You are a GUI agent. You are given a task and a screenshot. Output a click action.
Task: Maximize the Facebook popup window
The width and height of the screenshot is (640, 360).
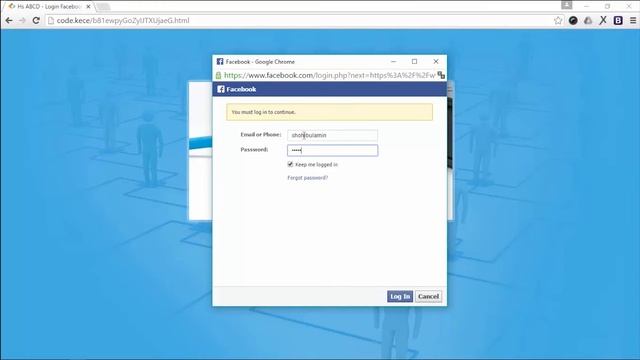tap(414, 62)
